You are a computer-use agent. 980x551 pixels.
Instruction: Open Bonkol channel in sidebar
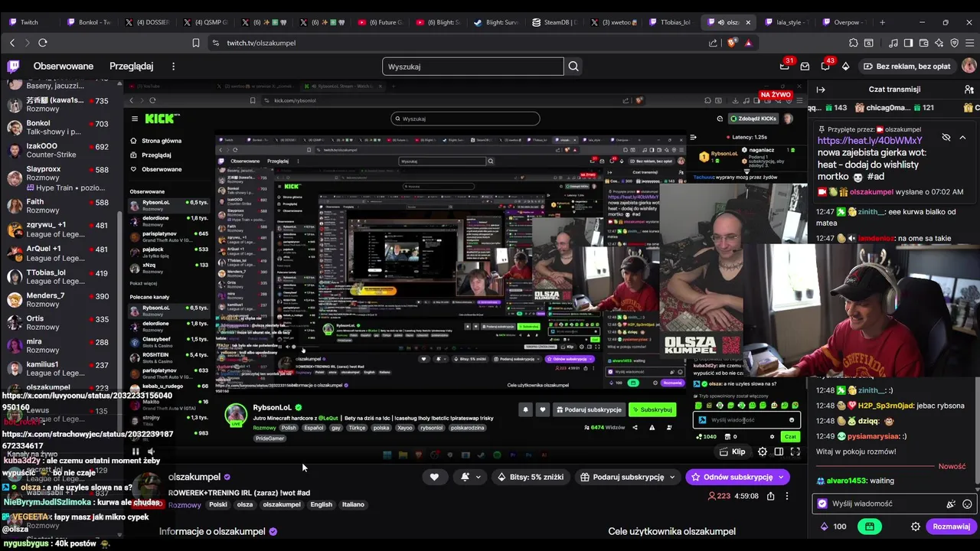(61, 127)
